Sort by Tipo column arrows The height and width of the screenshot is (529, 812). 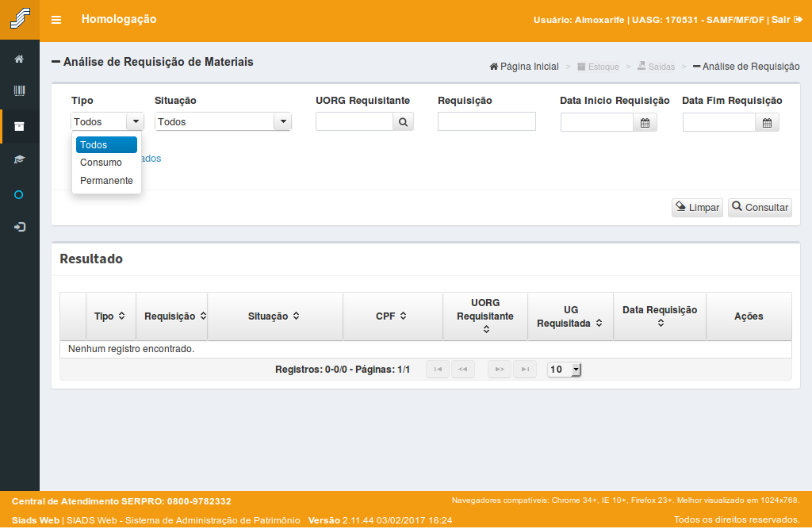tap(121, 316)
